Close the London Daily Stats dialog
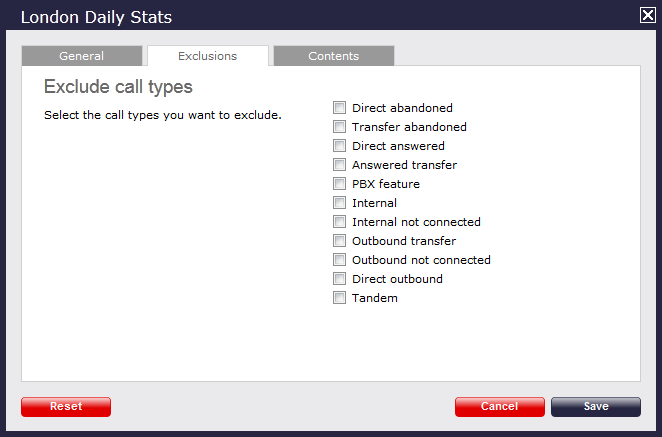The image size is (662, 437). tap(647, 15)
